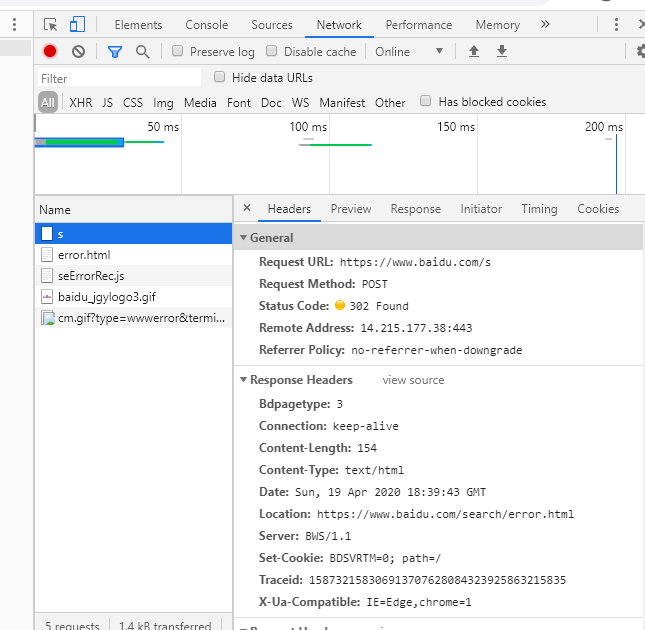Switch to the Console panel
The width and height of the screenshot is (645, 630).
tap(206, 25)
